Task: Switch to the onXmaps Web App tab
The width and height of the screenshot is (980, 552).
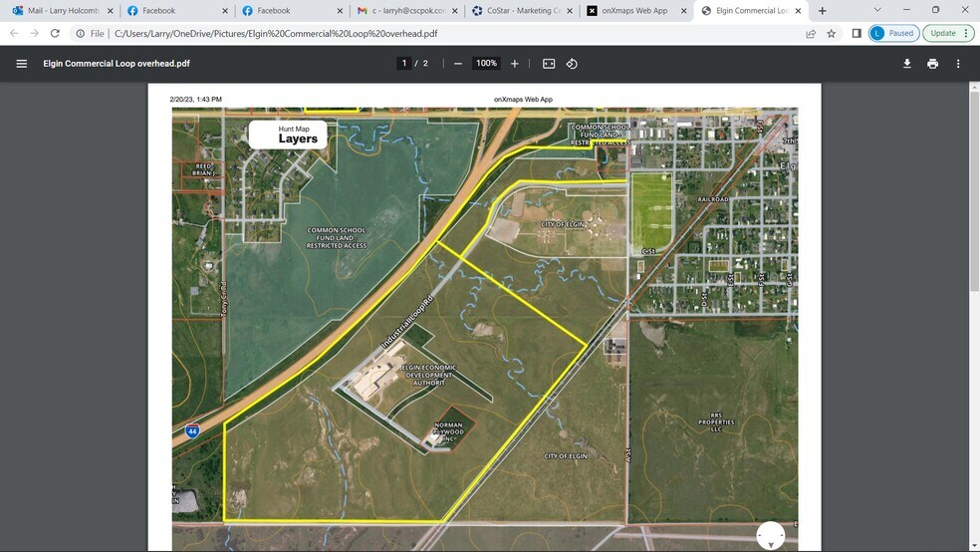Action: coord(633,11)
